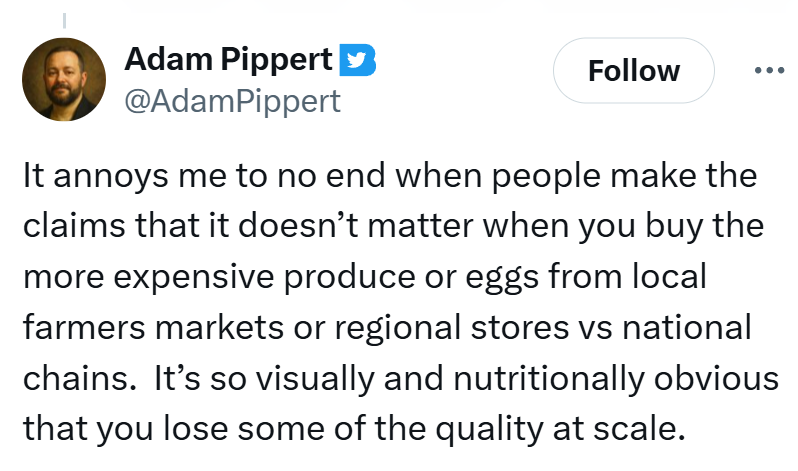Open the Adam Pippert display name link

tap(228, 60)
